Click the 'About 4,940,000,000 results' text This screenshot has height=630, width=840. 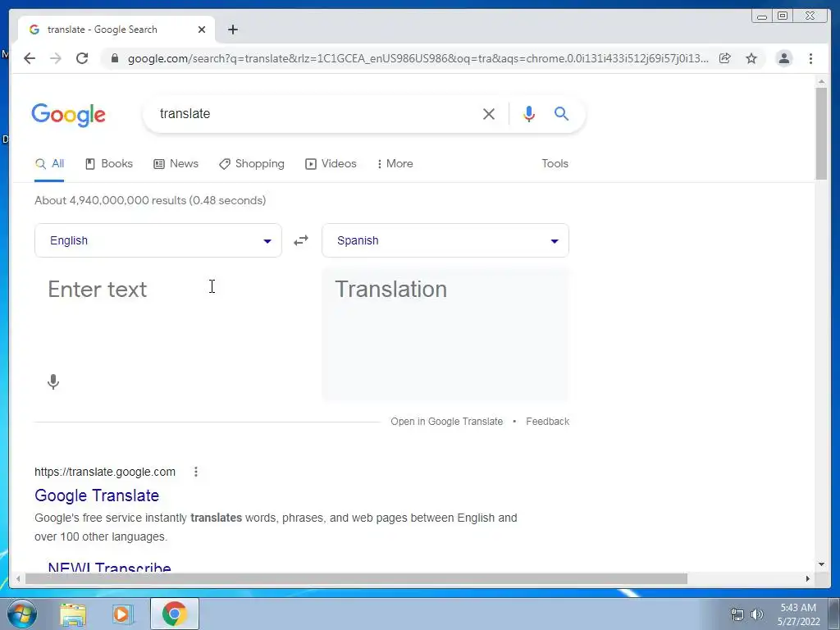(150, 200)
